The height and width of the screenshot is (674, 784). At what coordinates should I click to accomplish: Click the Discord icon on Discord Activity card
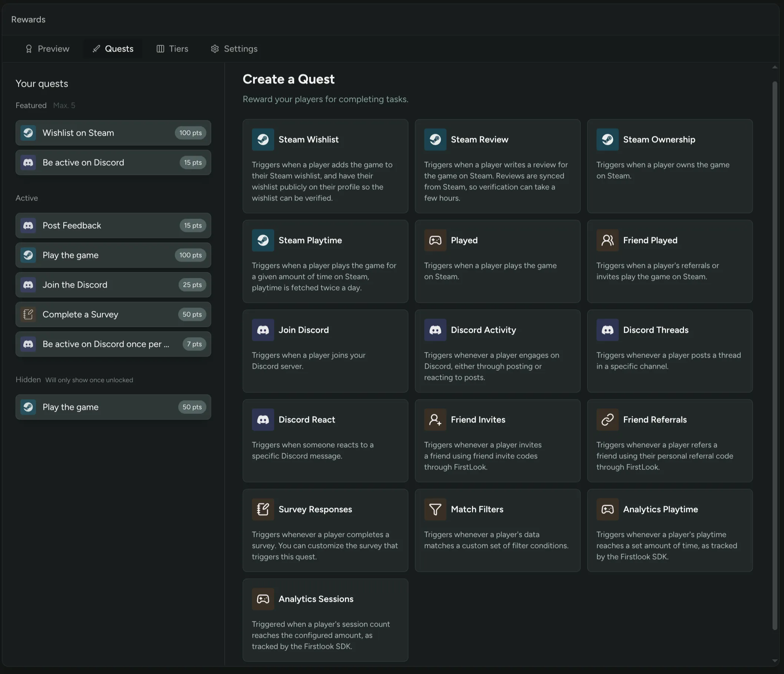[435, 330]
